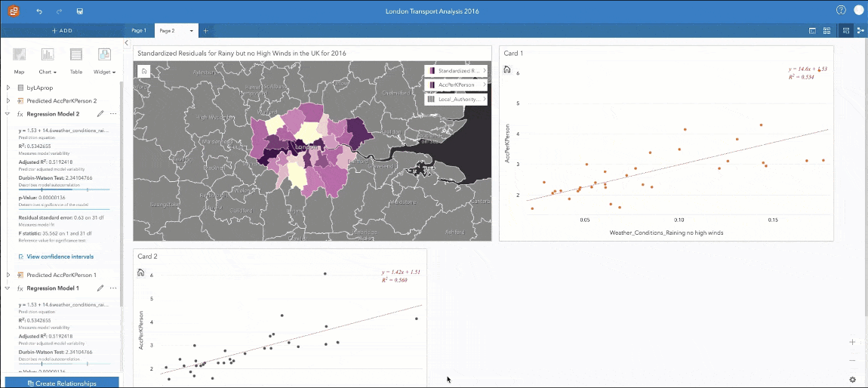Click the Create Relationships button
The height and width of the screenshot is (388, 868).
(62, 383)
